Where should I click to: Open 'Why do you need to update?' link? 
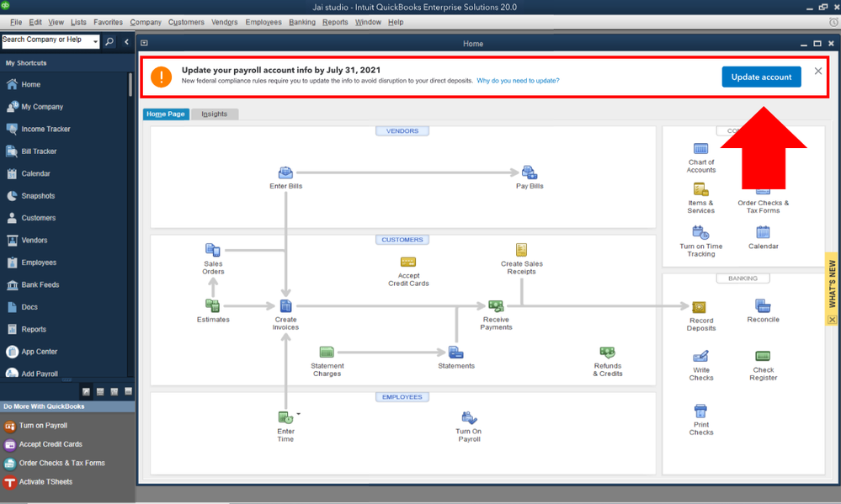click(x=518, y=81)
